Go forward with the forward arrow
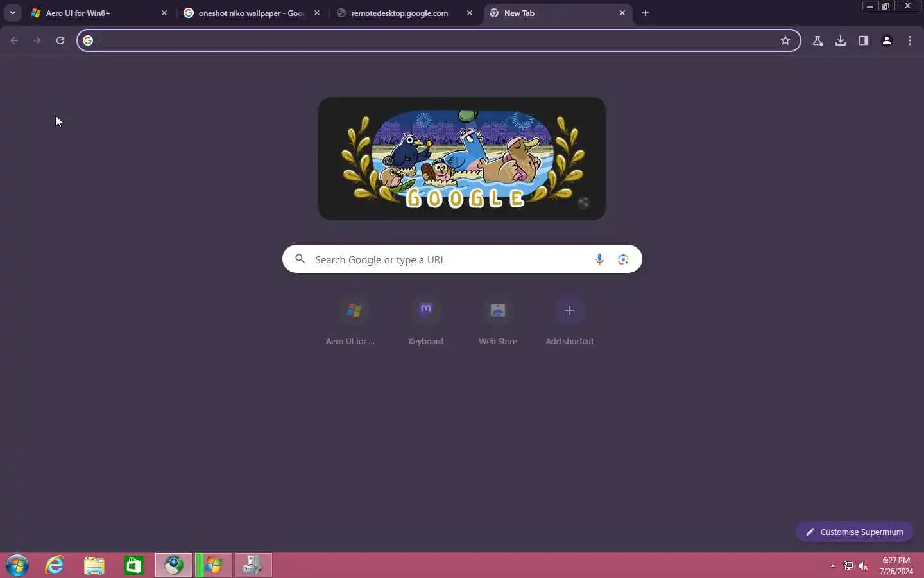 pyautogui.click(x=37, y=40)
